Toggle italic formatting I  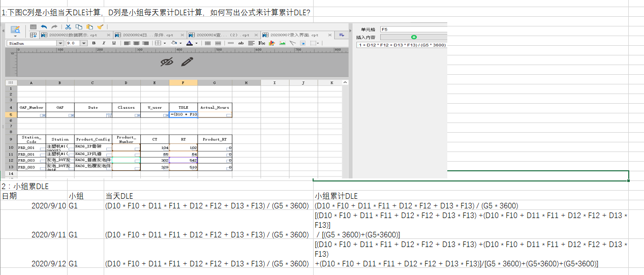(104, 43)
